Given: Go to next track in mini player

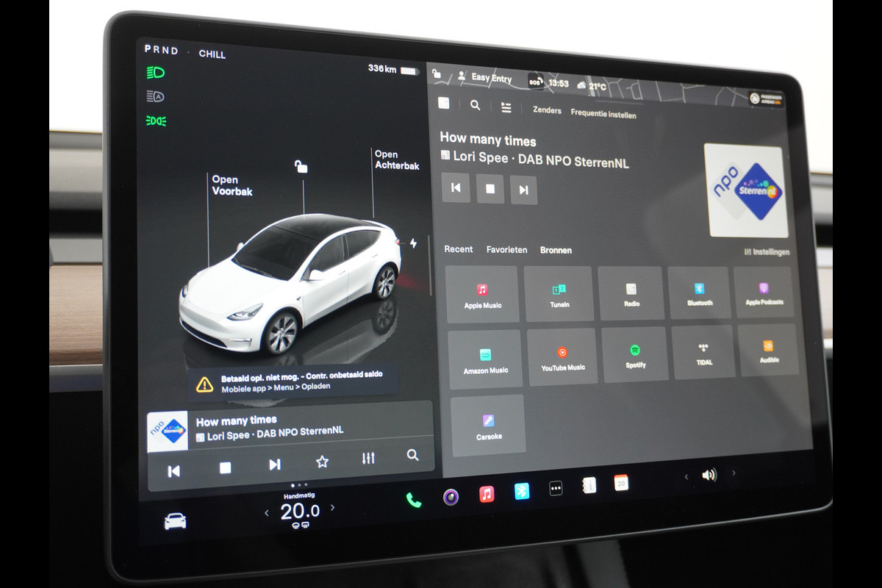Looking at the screenshot, I should tap(274, 465).
